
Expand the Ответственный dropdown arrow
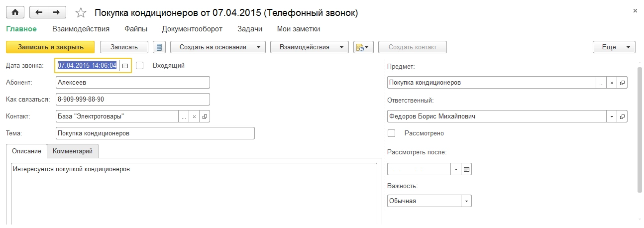click(x=612, y=116)
